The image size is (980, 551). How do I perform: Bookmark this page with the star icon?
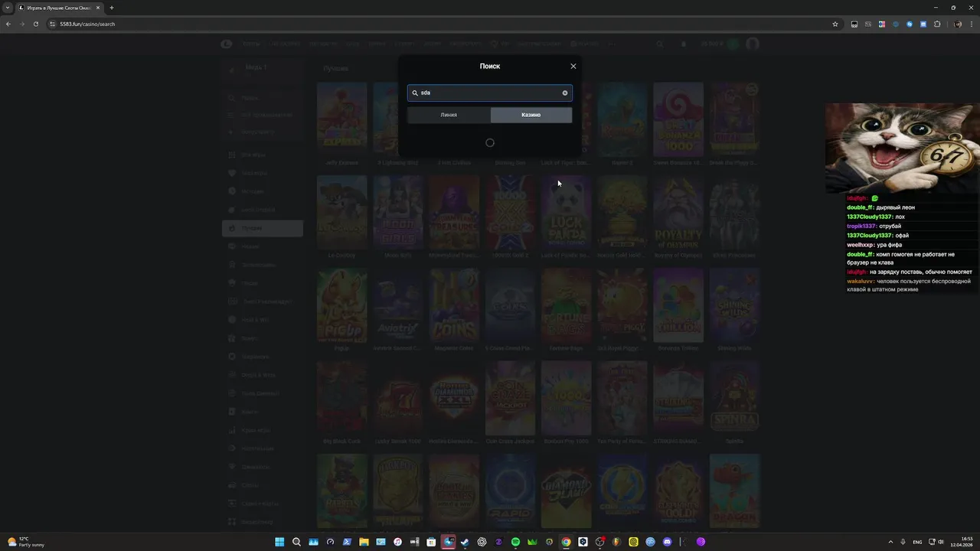(835, 24)
